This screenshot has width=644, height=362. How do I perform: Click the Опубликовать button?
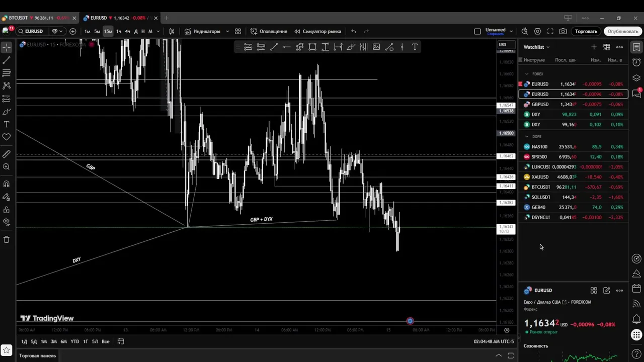coord(623,31)
